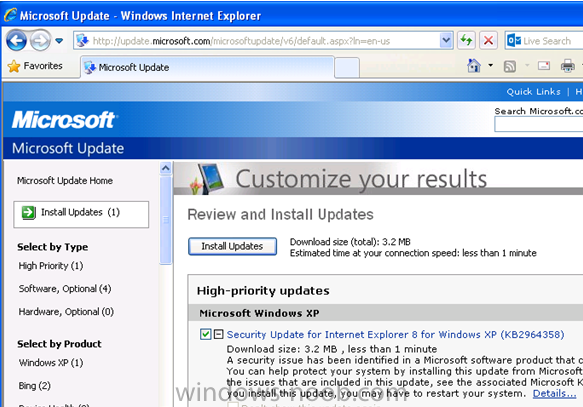Filter by Bing (2) product

click(35, 386)
